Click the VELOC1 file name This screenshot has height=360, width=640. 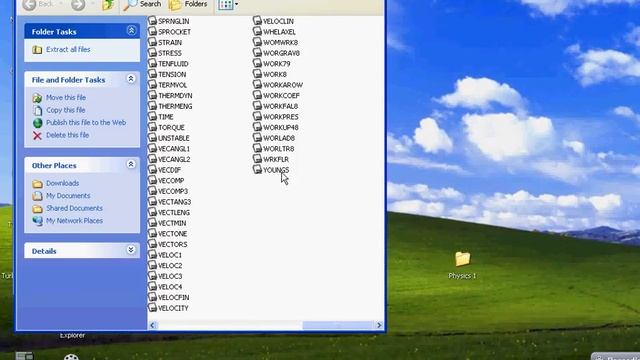[170, 255]
